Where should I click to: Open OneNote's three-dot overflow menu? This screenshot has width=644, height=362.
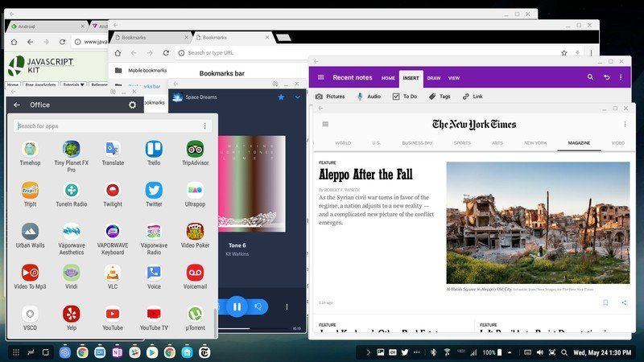tap(621, 77)
